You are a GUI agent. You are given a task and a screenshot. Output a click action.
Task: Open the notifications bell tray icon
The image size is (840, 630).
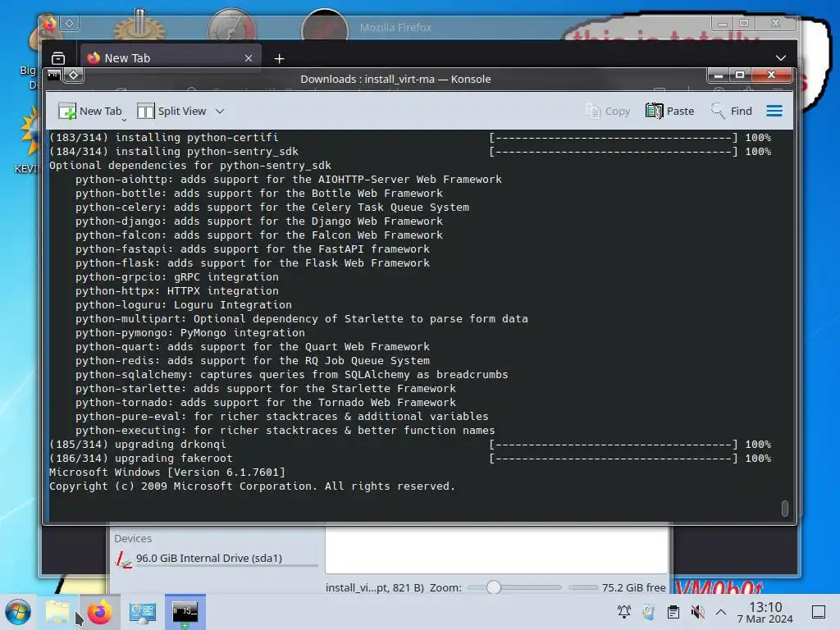[624, 612]
